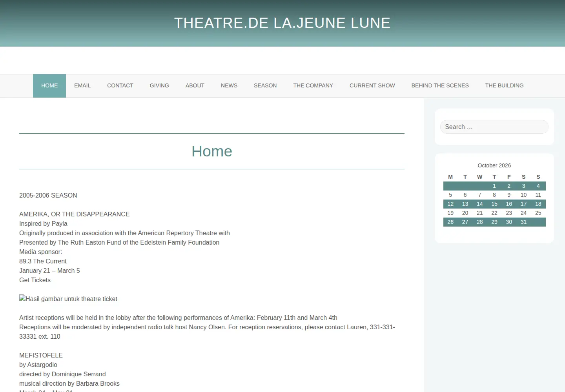Open the News section

point(229,85)
